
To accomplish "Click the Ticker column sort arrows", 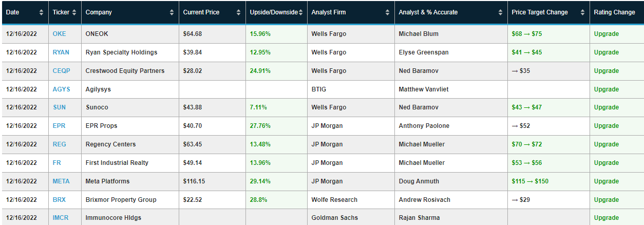I will tap(74, 12).
